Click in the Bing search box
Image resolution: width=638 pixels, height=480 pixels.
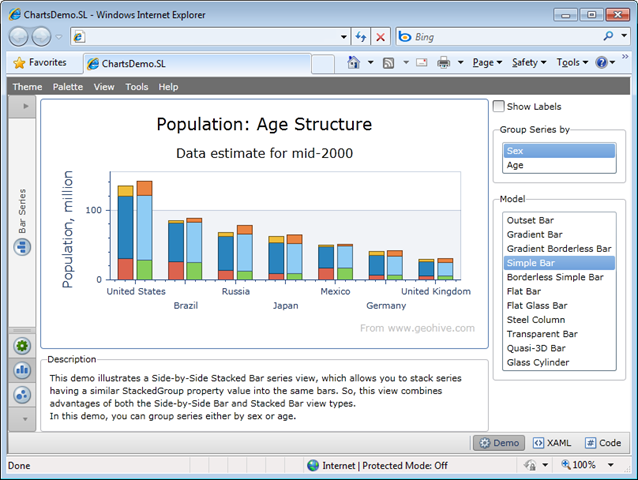[x=505, y=37]
